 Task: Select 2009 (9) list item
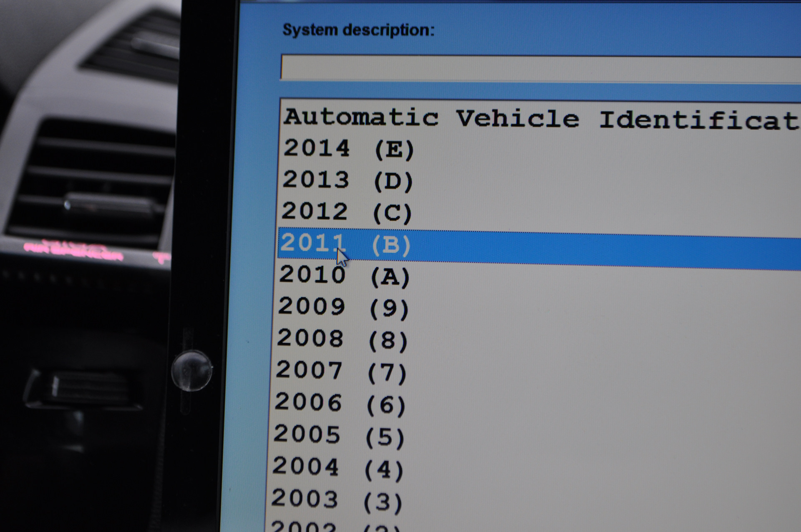(343, 308)
